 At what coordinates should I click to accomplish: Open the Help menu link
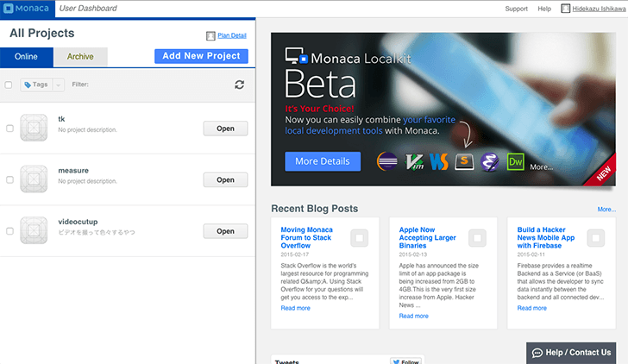click(x=544, y=9)
